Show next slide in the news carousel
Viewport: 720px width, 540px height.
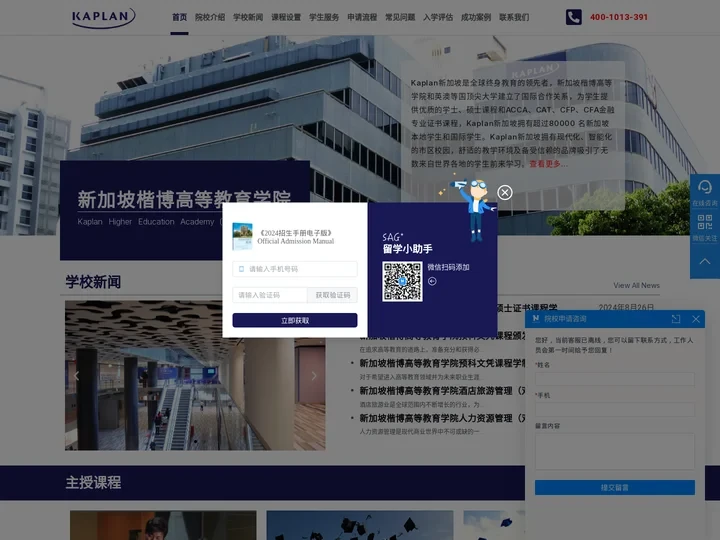[314, 376]
